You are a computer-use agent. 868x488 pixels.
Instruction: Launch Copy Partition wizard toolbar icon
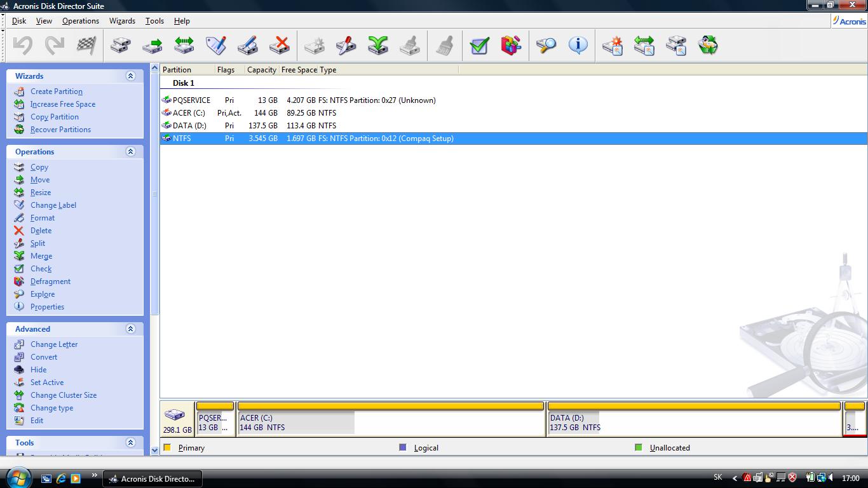(x=676, y=45)
